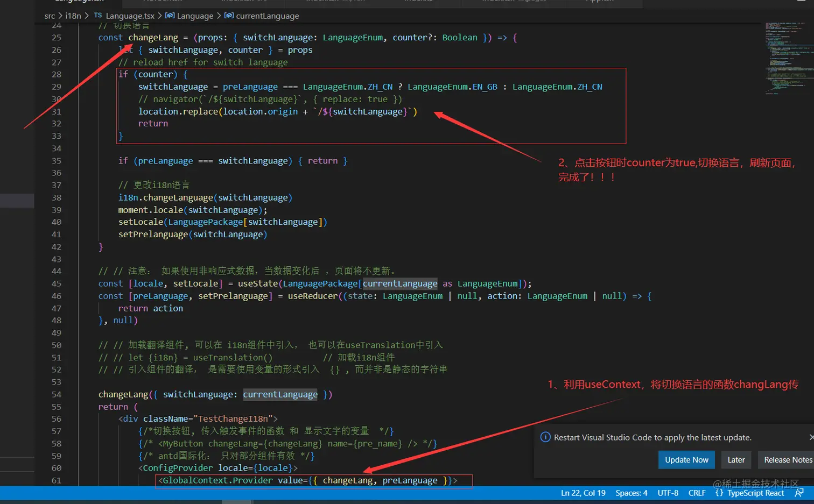Click highlighted currentLanguage on line 54
Viewport: 814px width, 504px height.
280,394
